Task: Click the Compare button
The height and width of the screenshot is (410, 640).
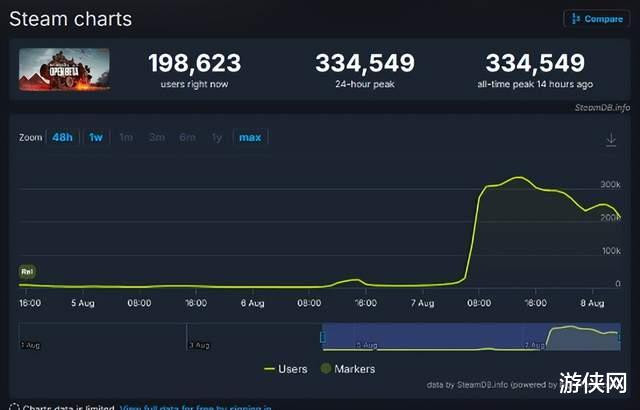Action: [x=596, y=19]
